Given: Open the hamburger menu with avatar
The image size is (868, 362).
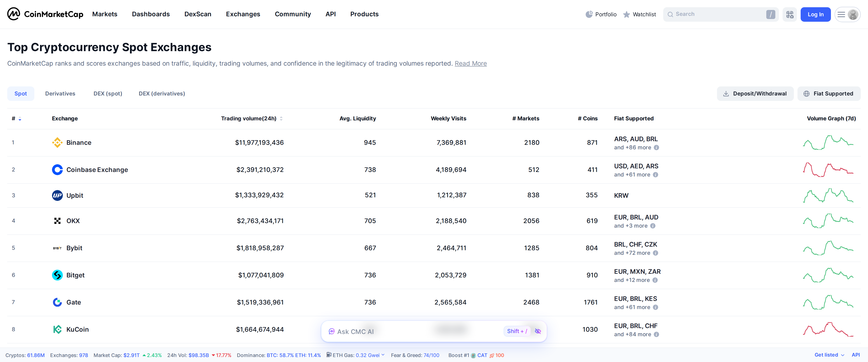Looking at the screenshot, I should [x=847, y=14].
